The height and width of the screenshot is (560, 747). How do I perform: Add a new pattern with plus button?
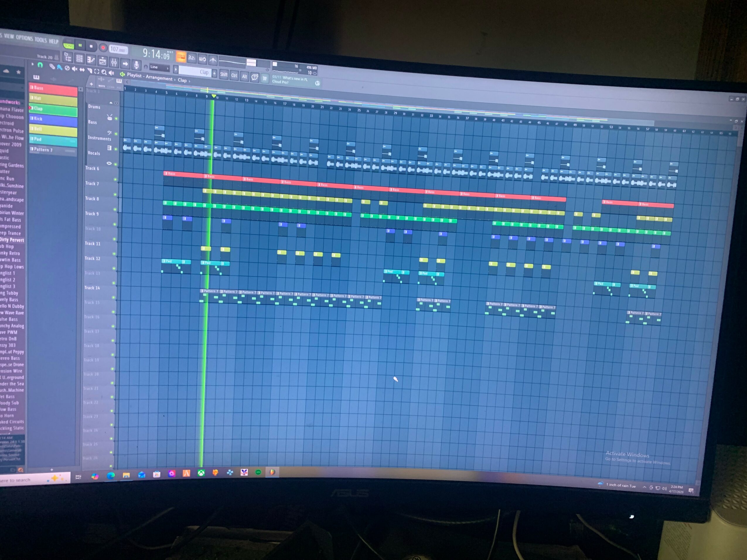214,73
